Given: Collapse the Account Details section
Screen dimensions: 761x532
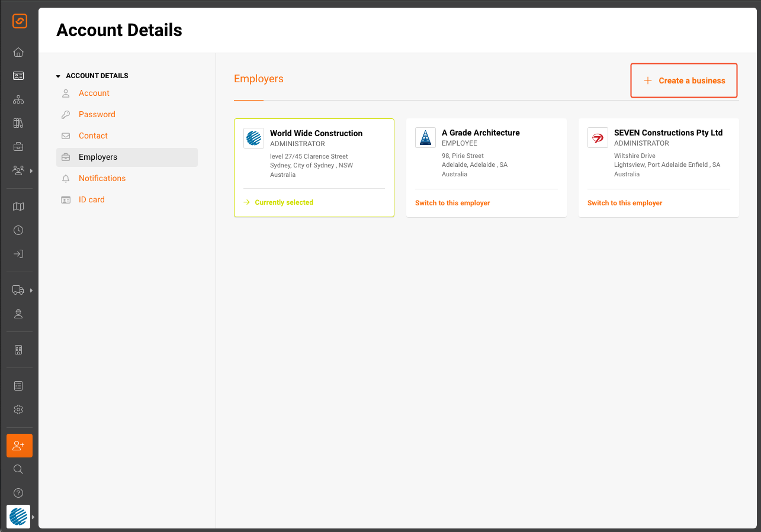Looking at the screenshot, I should [57, 75].
